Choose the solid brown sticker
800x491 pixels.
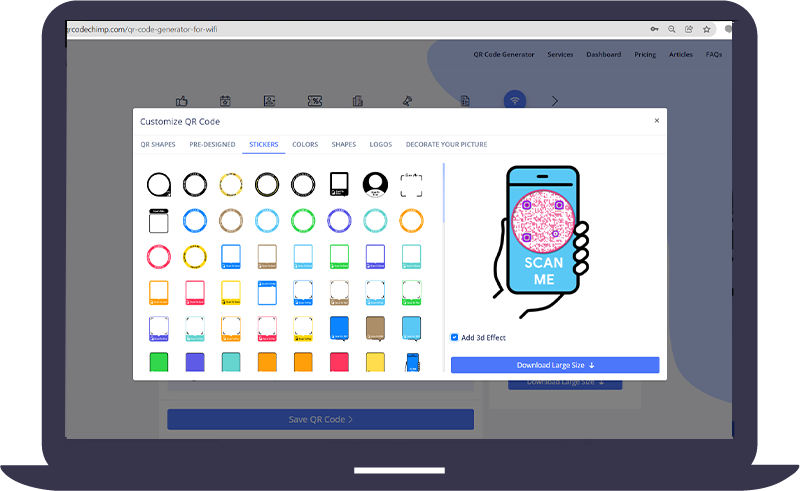tap(375, 329)
